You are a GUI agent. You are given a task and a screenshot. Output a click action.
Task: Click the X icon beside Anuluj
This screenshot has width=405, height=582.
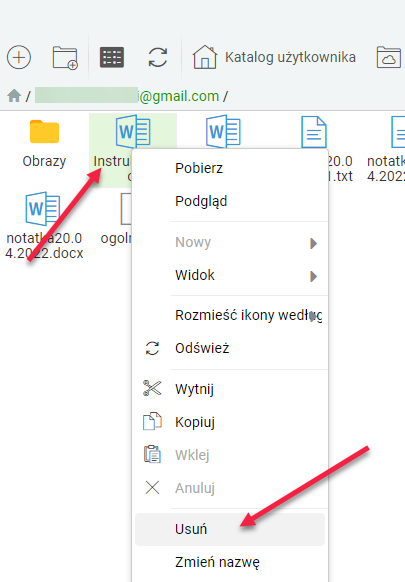(x=152, y=488)
